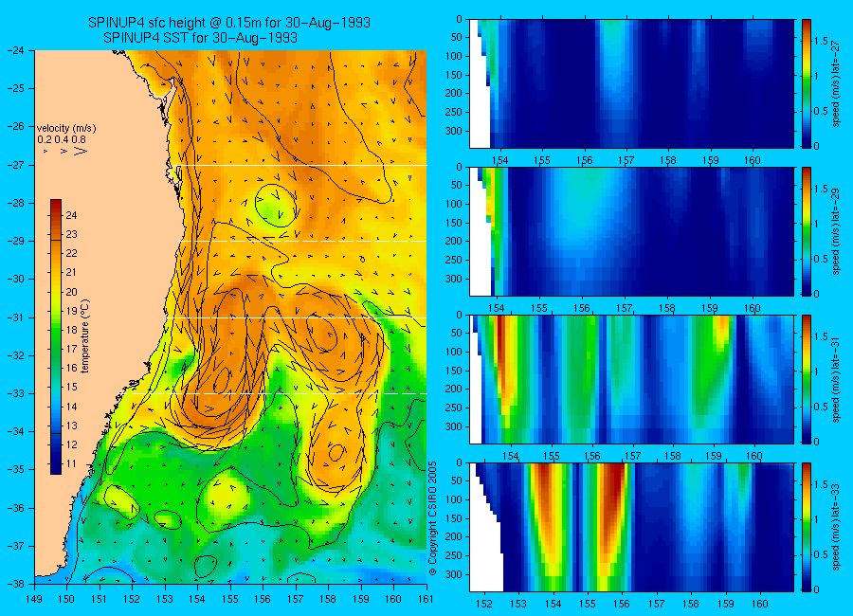Click the "-24" latitude tick on the map axis
853x616 pixels.
pos(15,50)
